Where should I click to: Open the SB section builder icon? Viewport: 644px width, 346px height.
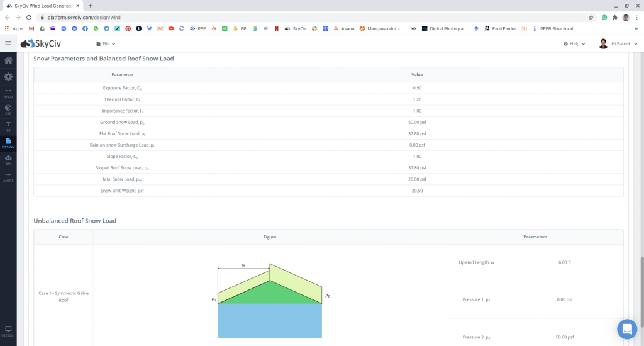point(8,126)
